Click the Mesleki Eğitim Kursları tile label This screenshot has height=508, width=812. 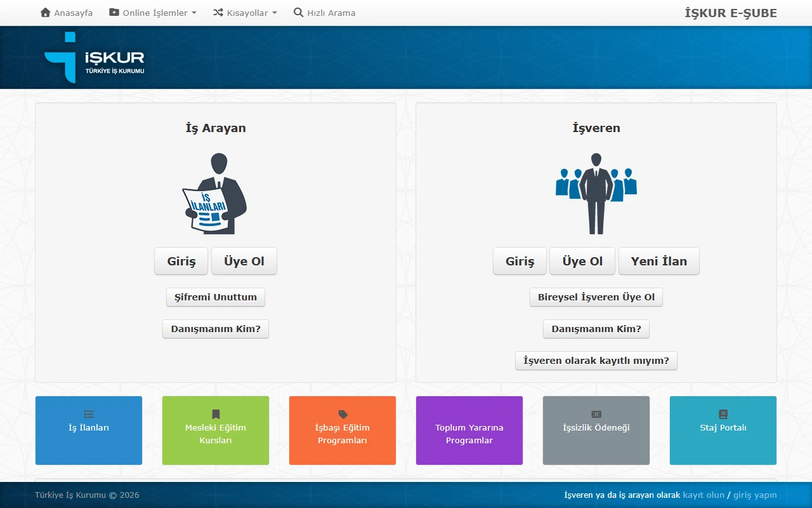[216, 434]
